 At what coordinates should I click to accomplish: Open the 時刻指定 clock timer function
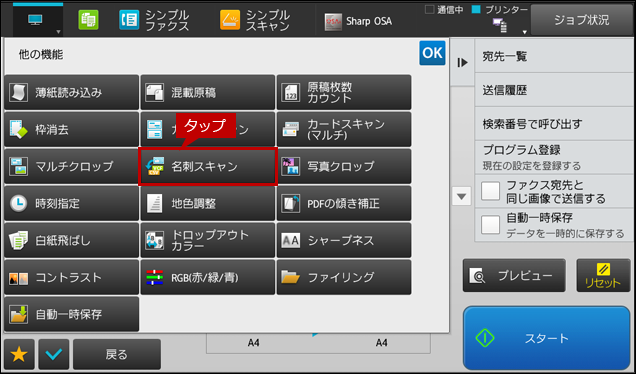[x=19, y=203]
